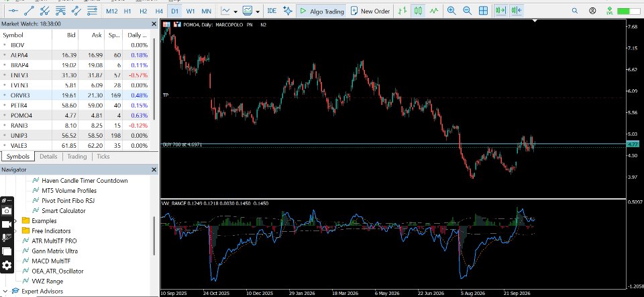Viewport: 644px width, 297px height.
Task: Toggle Algo Trading on or off
Action: [x=321, y=11]
